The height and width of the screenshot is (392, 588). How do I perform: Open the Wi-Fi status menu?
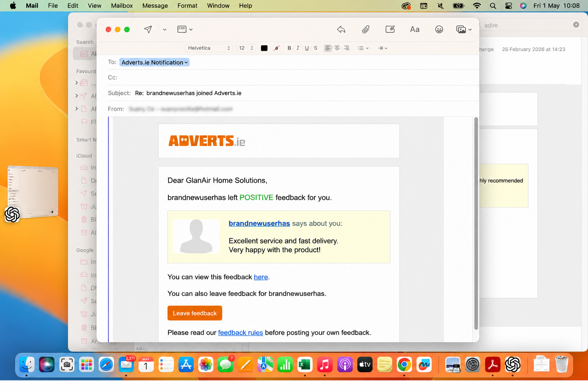[477, 6]
